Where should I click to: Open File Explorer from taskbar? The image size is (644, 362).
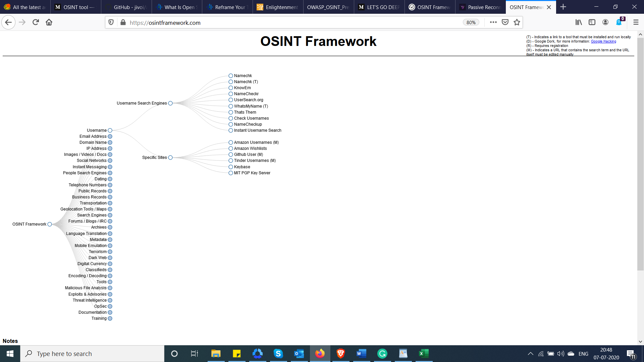pos(216,354)
